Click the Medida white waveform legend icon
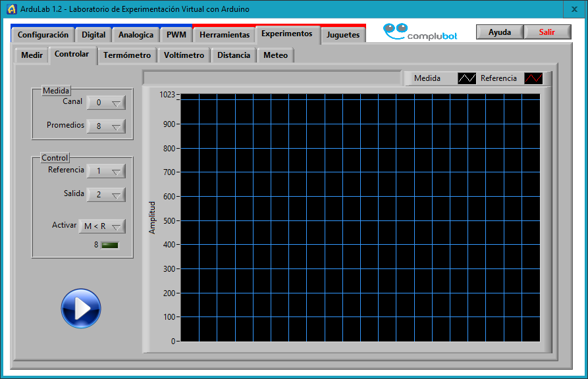The height and width of the screenshot is (379, 588). tap(466, 78)
